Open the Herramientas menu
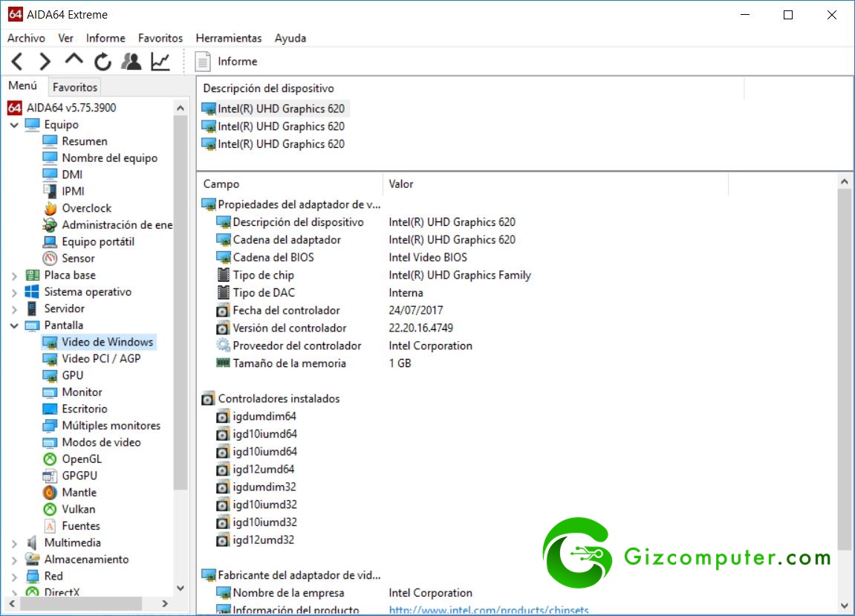 (x=229, y=38)
